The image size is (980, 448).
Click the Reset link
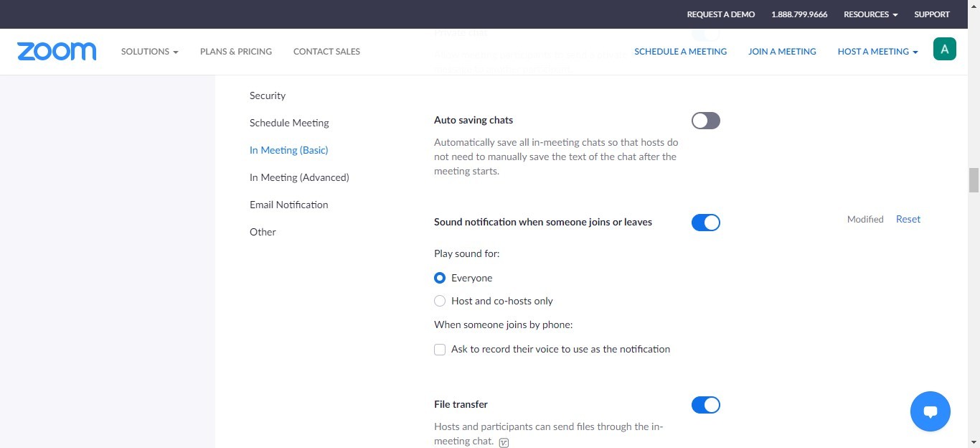[x=908, y=219]
